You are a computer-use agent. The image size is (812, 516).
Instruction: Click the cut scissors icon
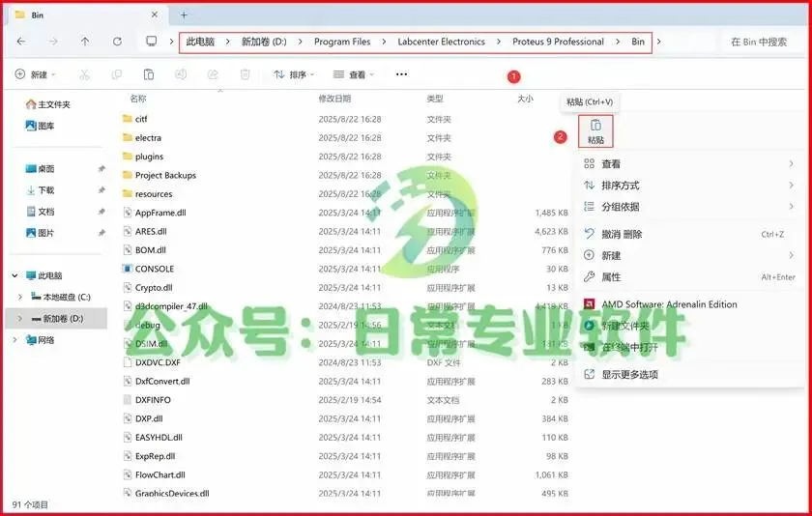[x=84, y=74]
